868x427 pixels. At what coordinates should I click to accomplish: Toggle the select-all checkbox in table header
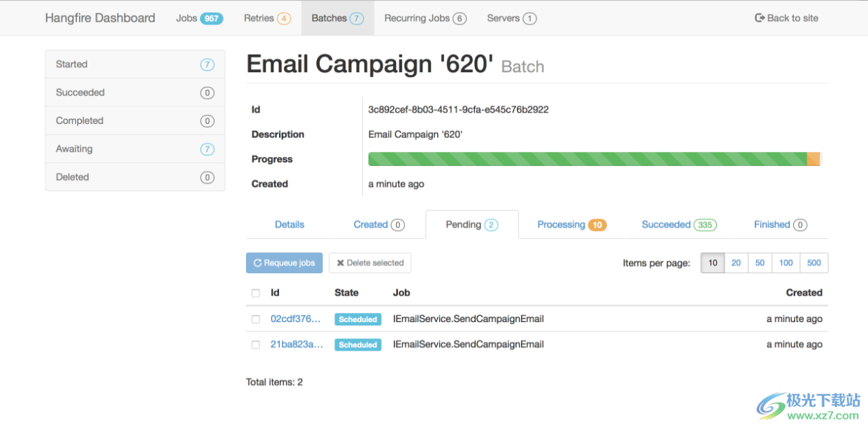tap(255, 293)
